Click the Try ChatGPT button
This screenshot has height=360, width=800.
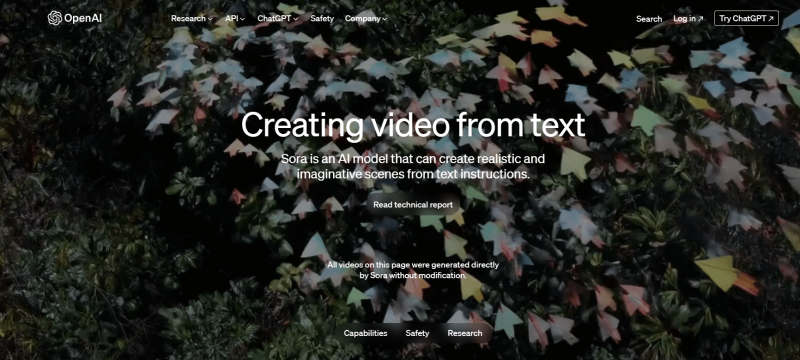746,18
